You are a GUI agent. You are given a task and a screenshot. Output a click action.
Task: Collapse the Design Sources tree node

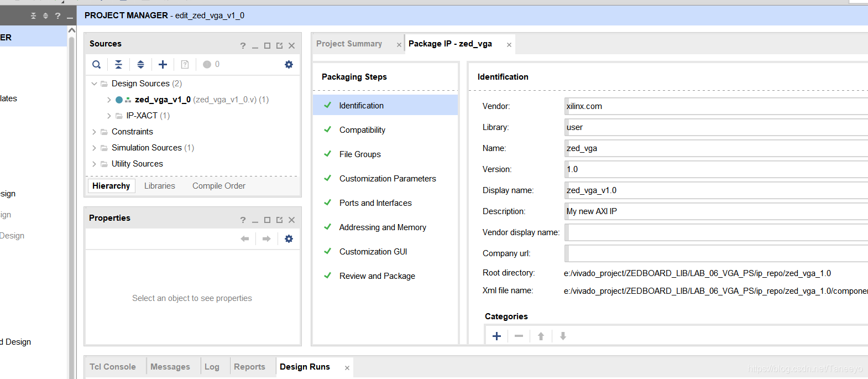94,84
